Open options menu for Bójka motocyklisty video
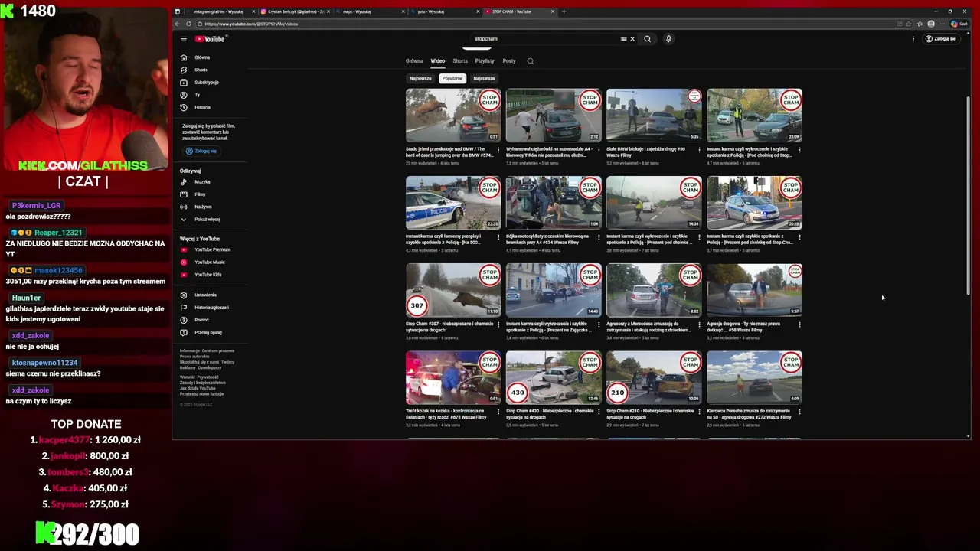Screen dimensions: 980x551 [x=599, y=237]
